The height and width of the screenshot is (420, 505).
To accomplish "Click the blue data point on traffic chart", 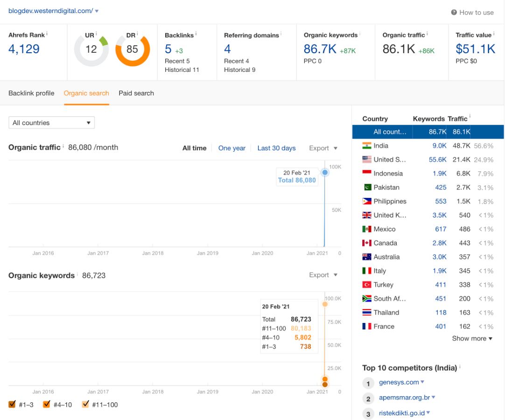I will (325, 172).
